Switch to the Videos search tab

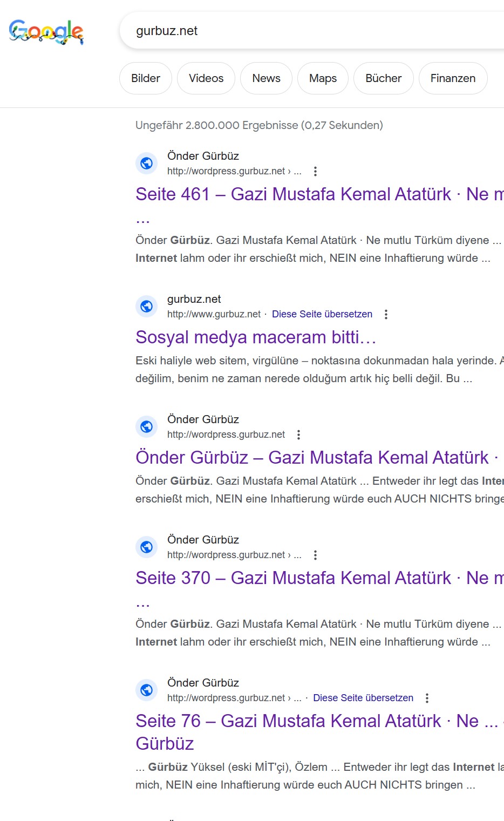[x=206, y=78]
